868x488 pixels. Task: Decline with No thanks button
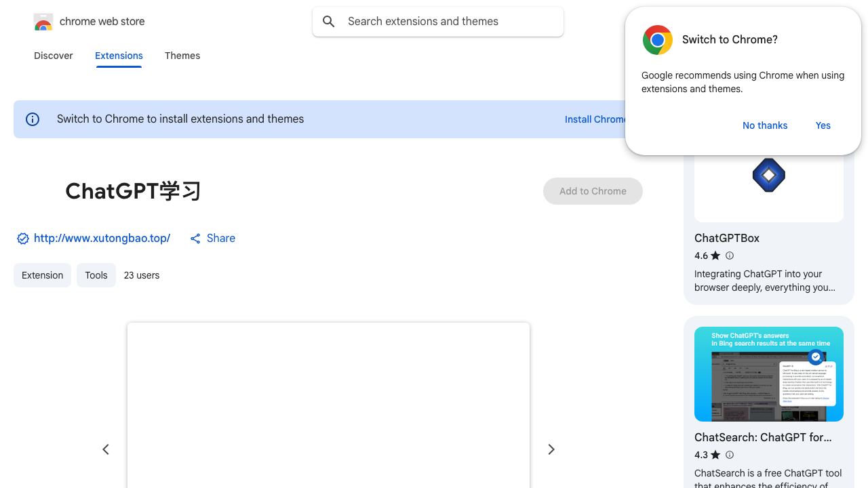[x=765, y=125]
